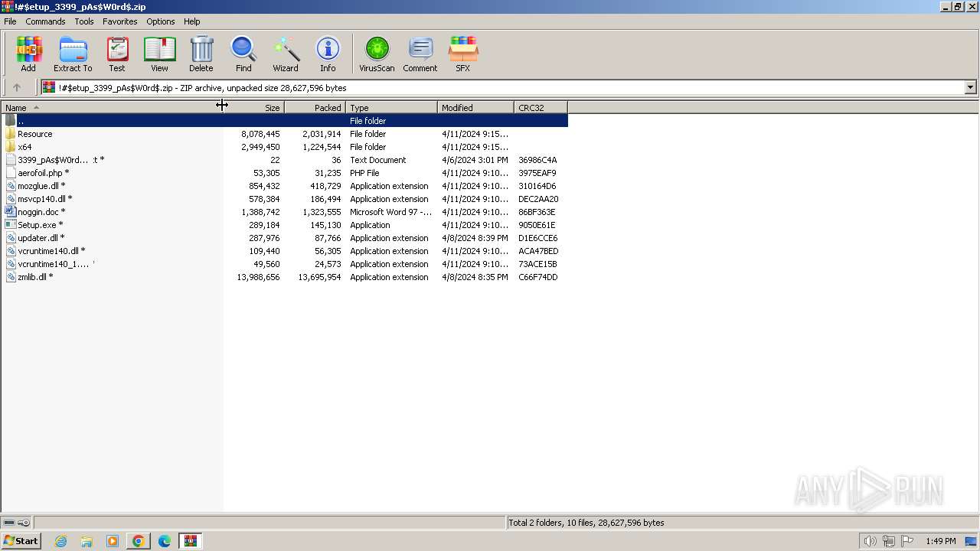Open Windows Media Player from taskbar

[113, 541]
